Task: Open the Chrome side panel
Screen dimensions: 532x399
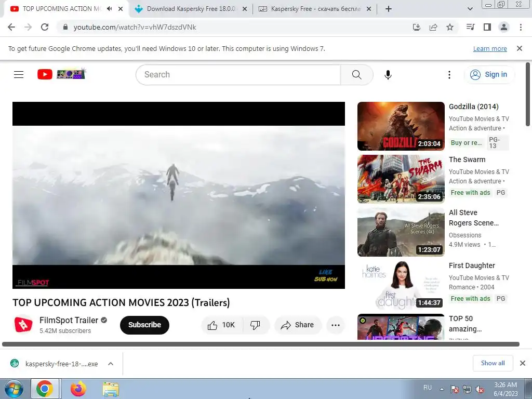Action: click(487, 27)
